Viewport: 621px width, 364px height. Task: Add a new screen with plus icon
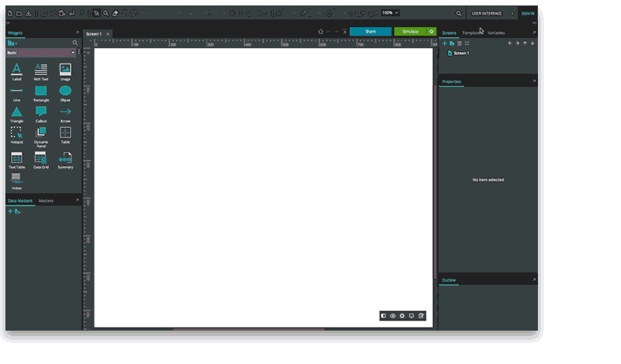444,43
